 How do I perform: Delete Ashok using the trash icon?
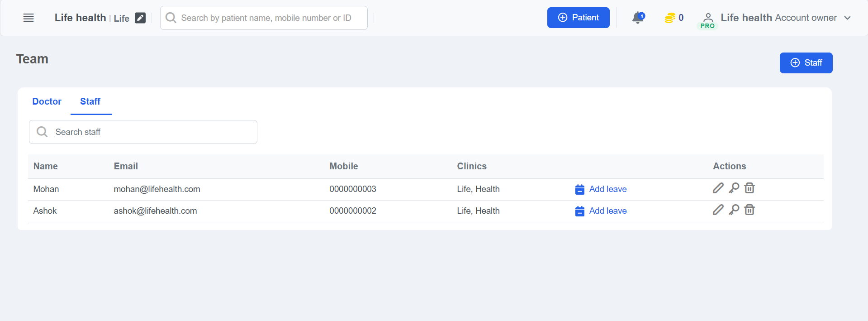tap(749, 210)
